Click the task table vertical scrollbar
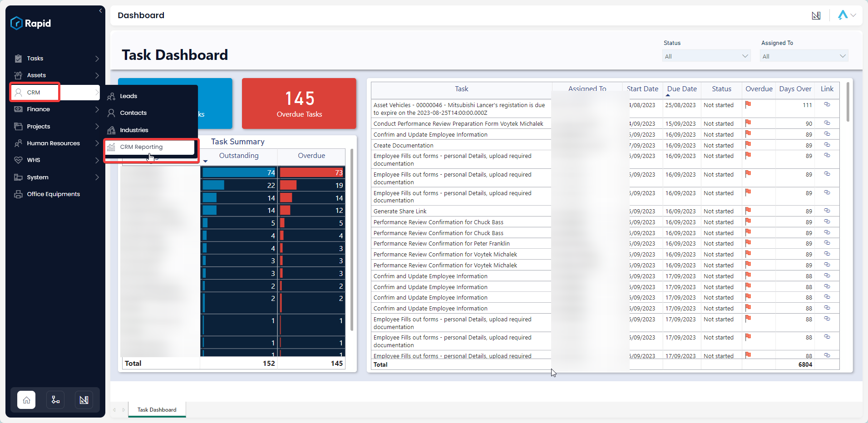 848,102
